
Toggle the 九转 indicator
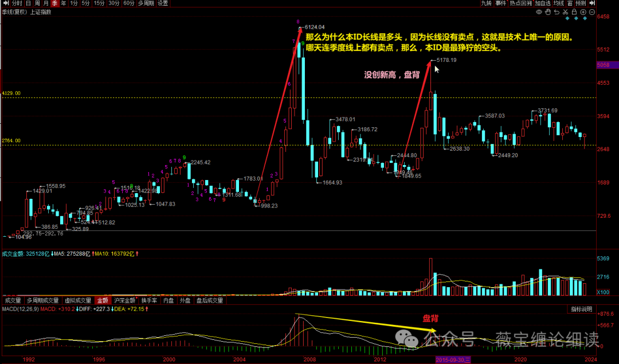point(486,3)
